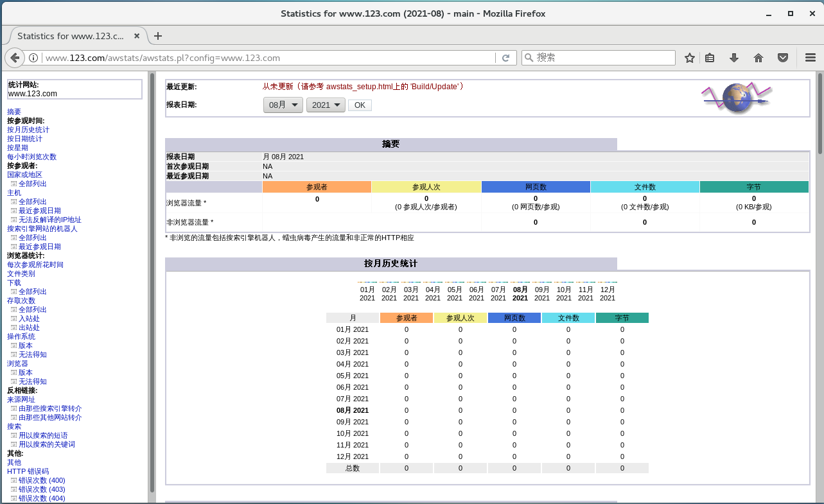This screenshot has width=824, height=504.
Task: Open the year dropdown showing 2021
Action: [326, 105]
